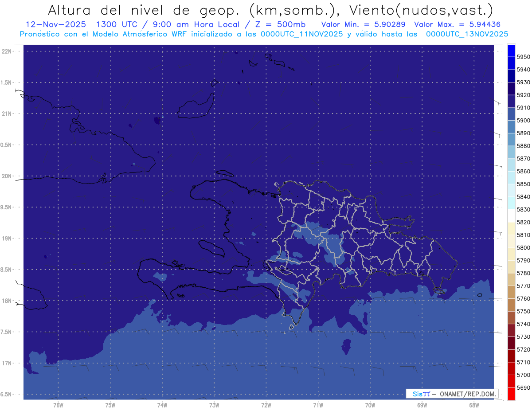Click the 'Sis' logo text in the credit box
This screenshot has height=411, width=532.
pos(417,394)
